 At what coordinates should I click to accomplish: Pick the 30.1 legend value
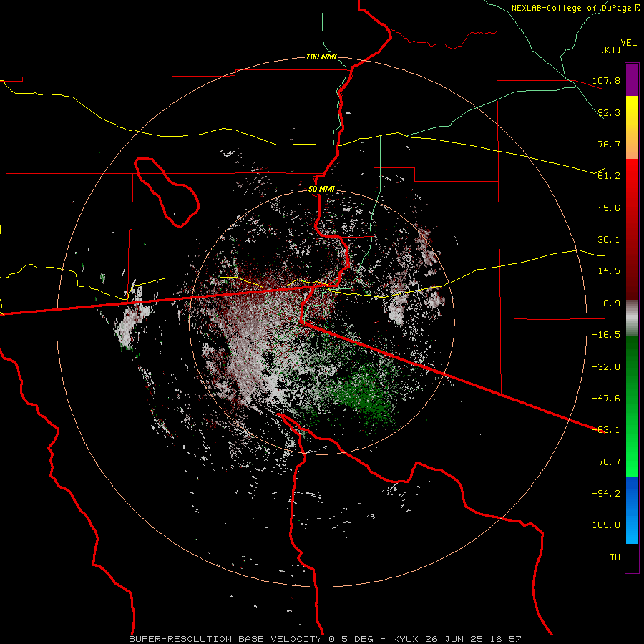609,240
